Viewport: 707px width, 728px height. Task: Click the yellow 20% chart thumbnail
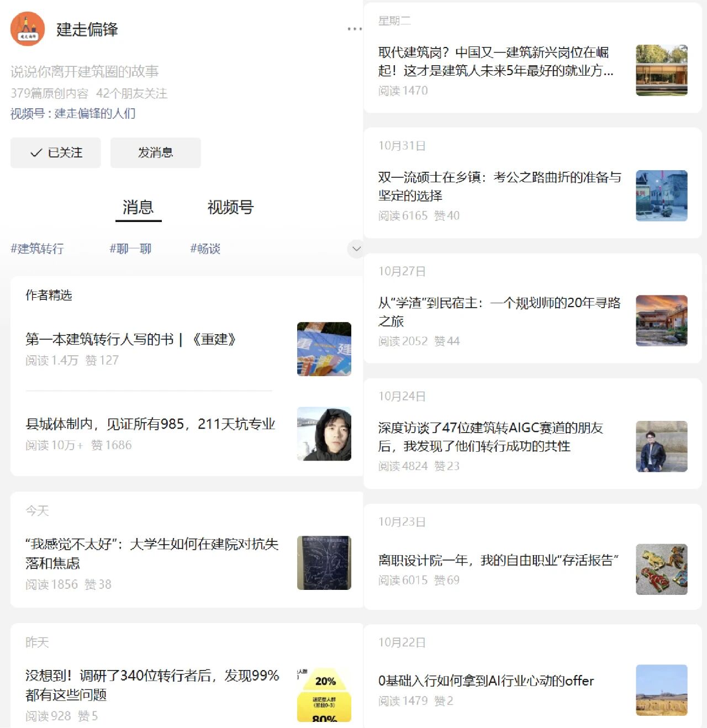(324, 695)
